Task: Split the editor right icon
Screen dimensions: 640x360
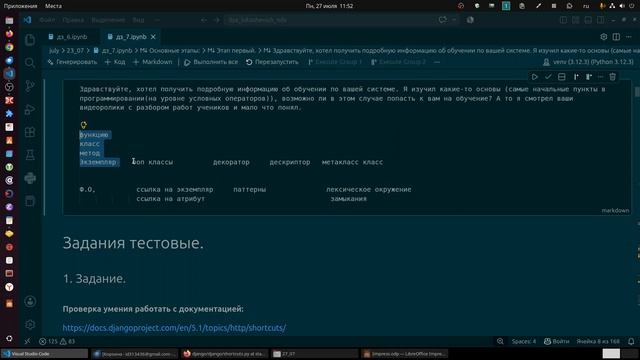Action: pyautogui.click(x=616, y=37)
